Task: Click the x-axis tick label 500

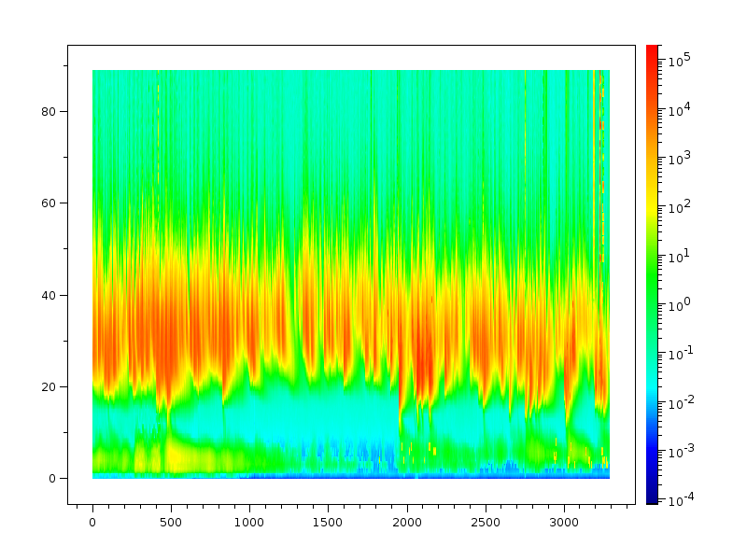Action: tap(171, 524)
